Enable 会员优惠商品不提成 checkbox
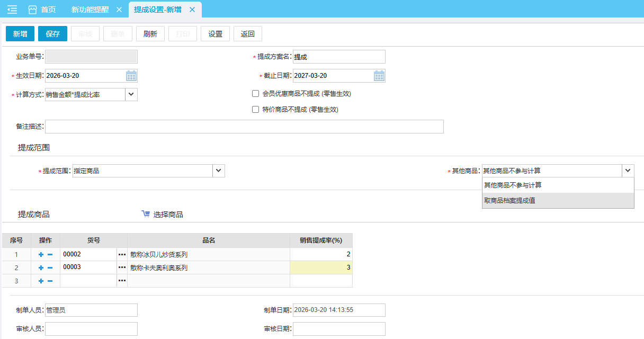The image size is (644, 339). pos(255,94)
